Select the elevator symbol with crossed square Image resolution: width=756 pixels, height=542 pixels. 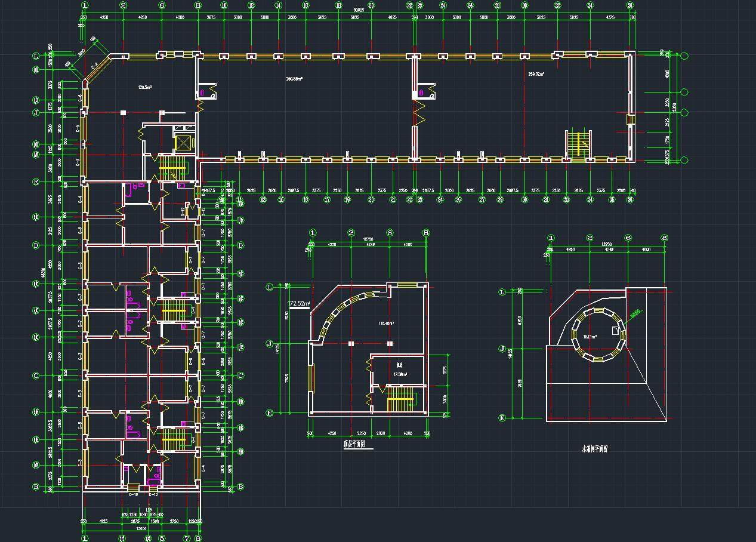(x=181, y=143)
